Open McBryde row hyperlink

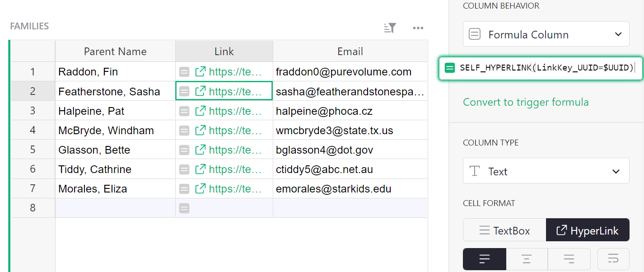pyautogui.click(x=235, y=131)
